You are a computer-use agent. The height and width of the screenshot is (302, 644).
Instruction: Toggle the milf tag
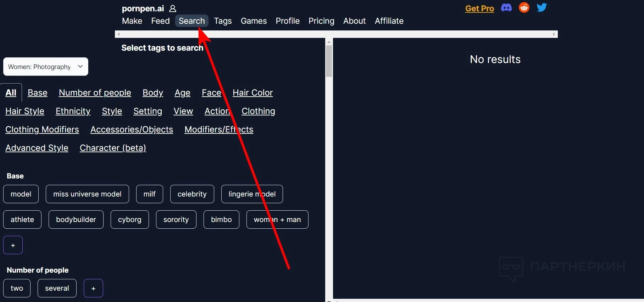150,194
